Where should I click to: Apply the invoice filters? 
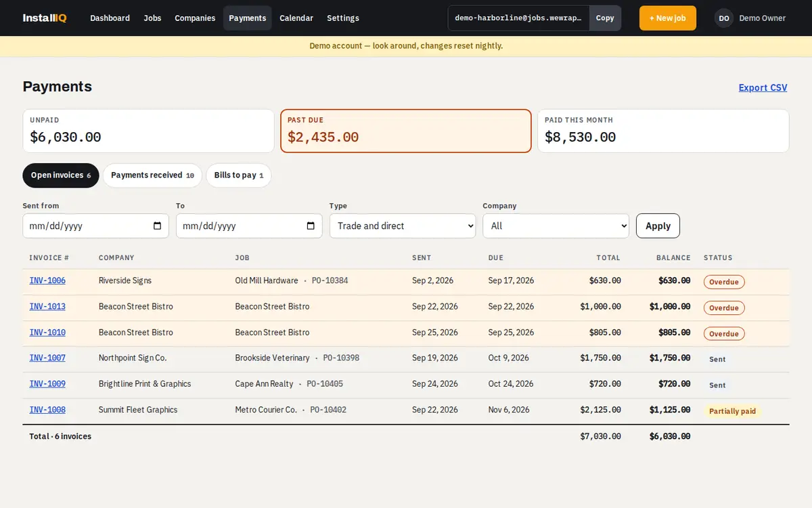pos(658,226)
